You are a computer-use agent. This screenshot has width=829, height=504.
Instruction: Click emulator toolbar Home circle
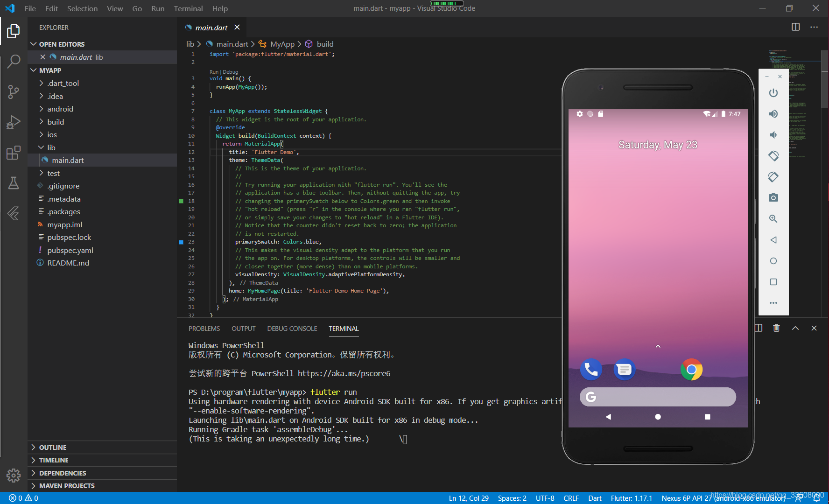pos(773,261)
